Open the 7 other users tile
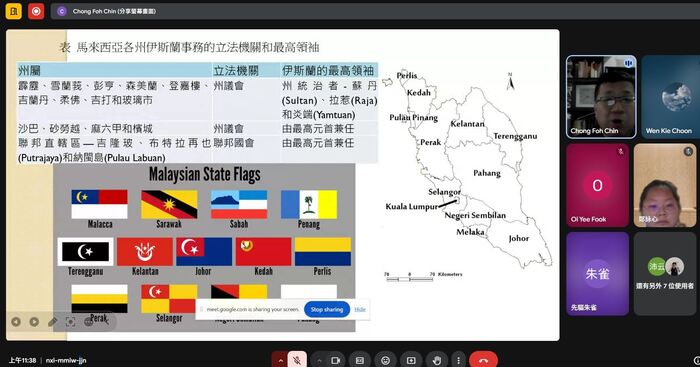 665,273
